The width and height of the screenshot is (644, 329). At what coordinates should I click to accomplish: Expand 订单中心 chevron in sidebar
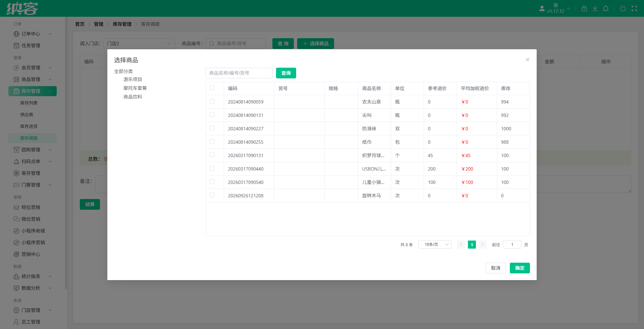[50, 34]
